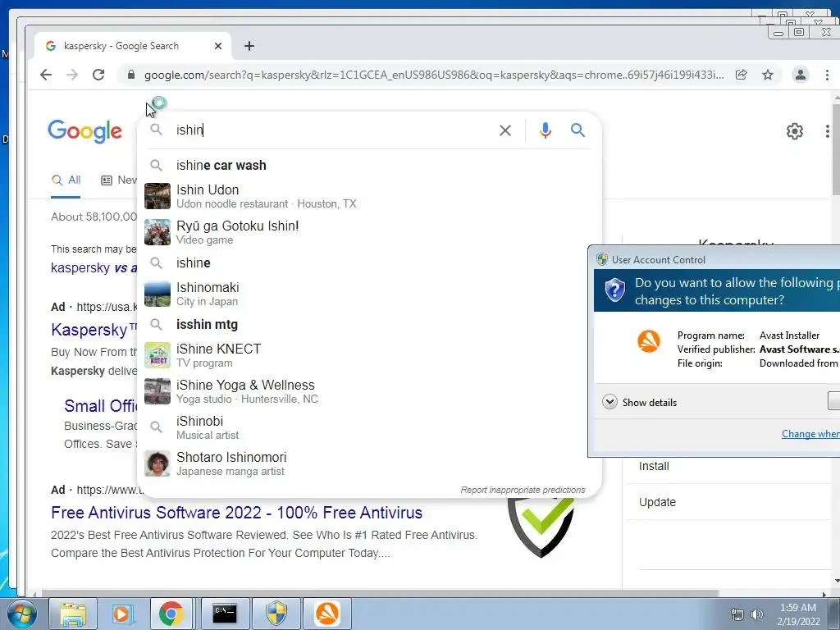Open the Chrome profile avatar
This screenshot has width=840, height=630.
801,75
